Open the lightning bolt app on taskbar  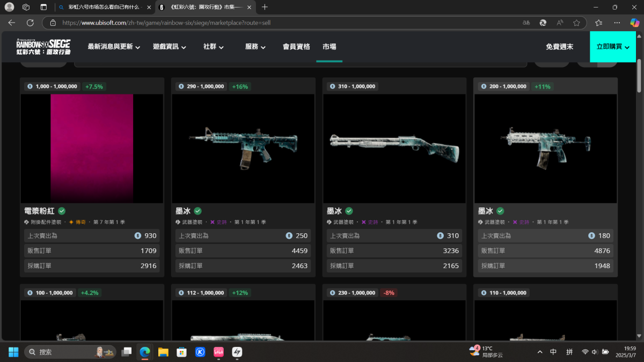point(237,352)
